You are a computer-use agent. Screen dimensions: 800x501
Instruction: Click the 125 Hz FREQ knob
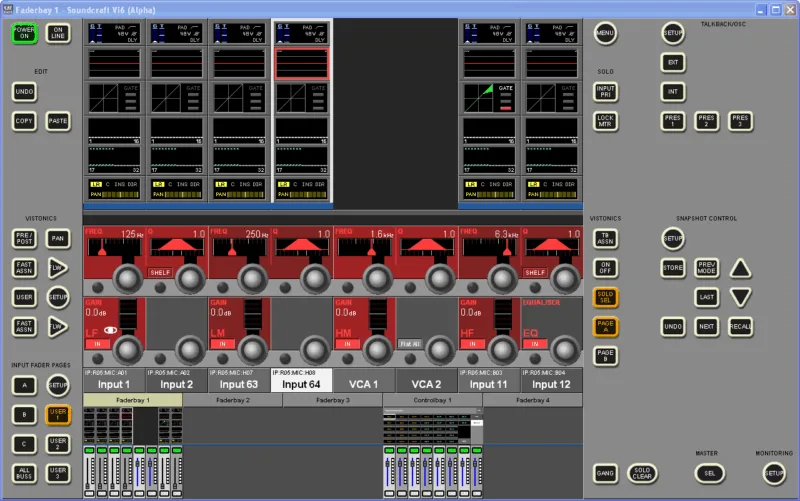(x=127, y=279)
